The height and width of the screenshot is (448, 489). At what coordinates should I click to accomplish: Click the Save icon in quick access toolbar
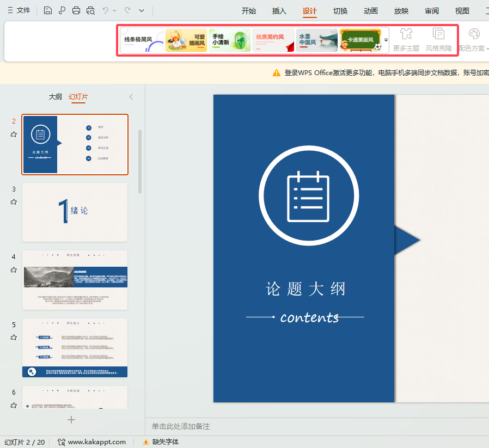pyautogui.click(x=48, y=10)
